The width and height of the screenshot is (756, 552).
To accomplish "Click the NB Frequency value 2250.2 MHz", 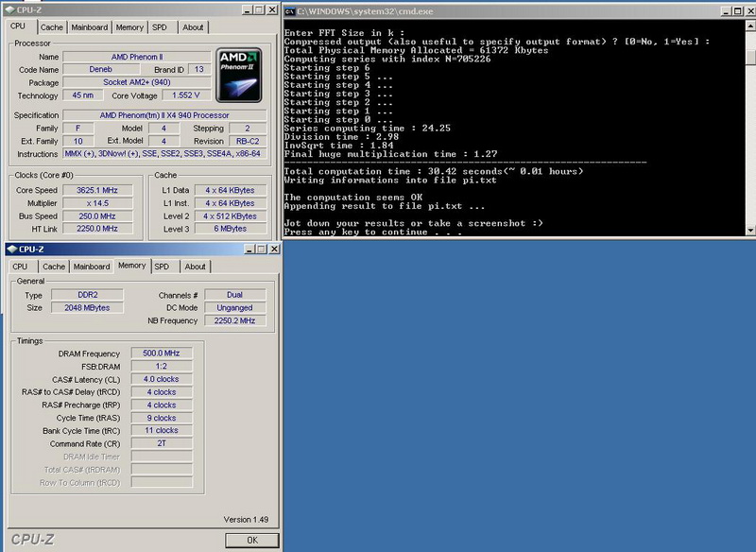I will 234,320.
